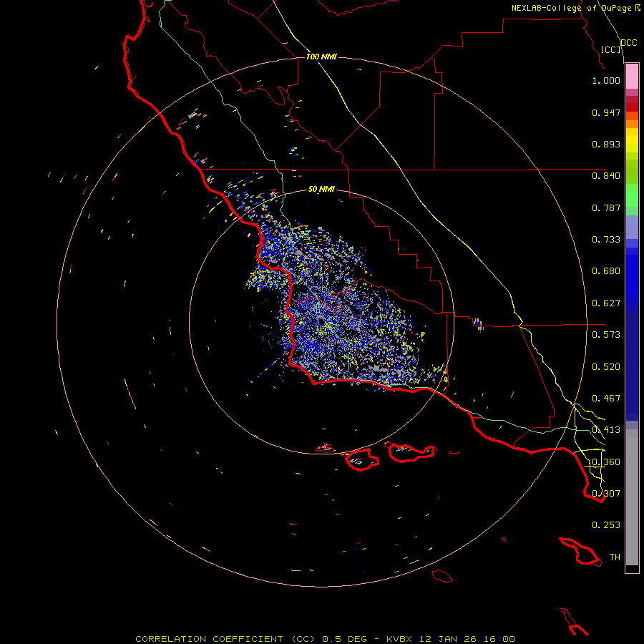Select the 0.307 scale value
The height and width of the screenshot is (644, 644).
click(606, 493)
